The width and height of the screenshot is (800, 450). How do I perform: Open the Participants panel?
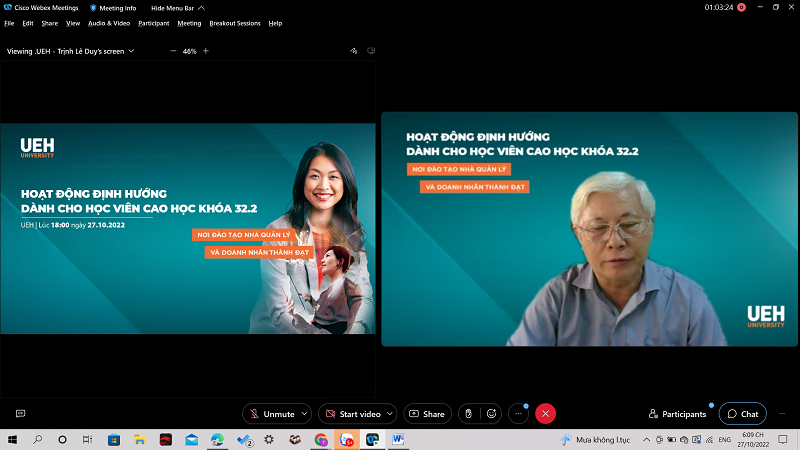[x=677, y=414]
